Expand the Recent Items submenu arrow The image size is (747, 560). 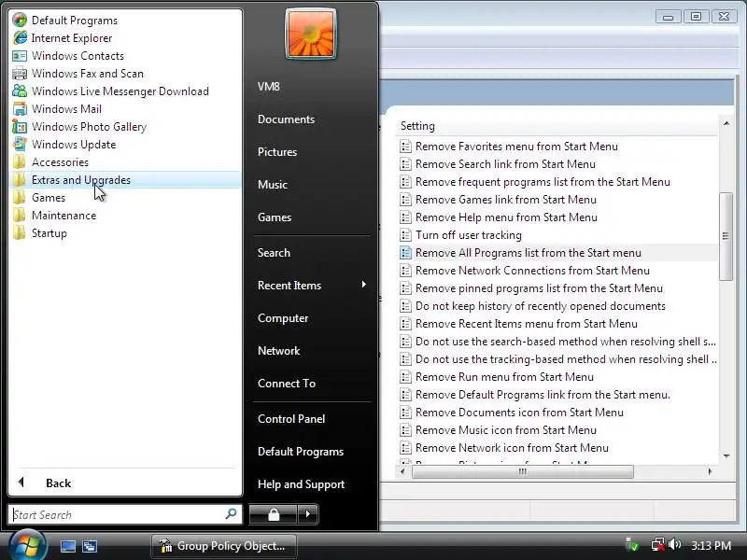(364, 285)
